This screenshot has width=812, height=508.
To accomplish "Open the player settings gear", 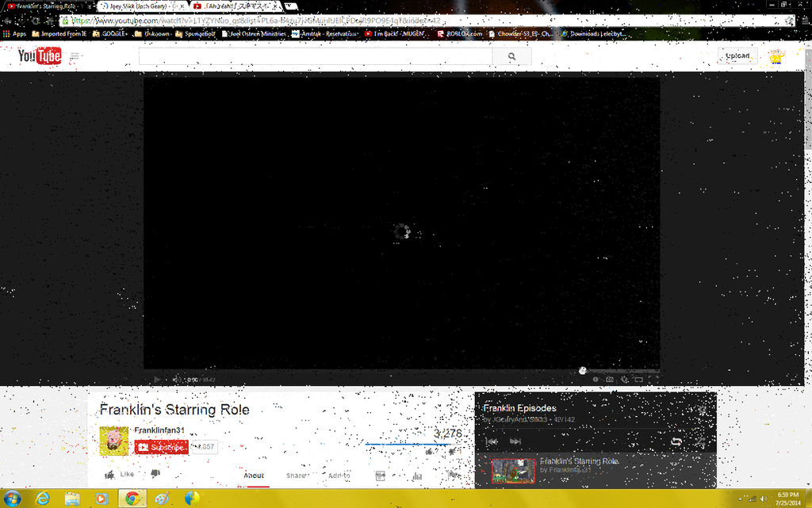I will point(625,379).
